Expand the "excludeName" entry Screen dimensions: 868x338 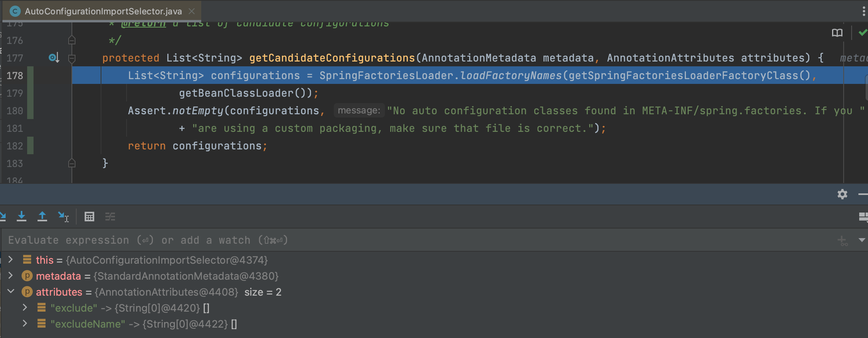point(25,324)
